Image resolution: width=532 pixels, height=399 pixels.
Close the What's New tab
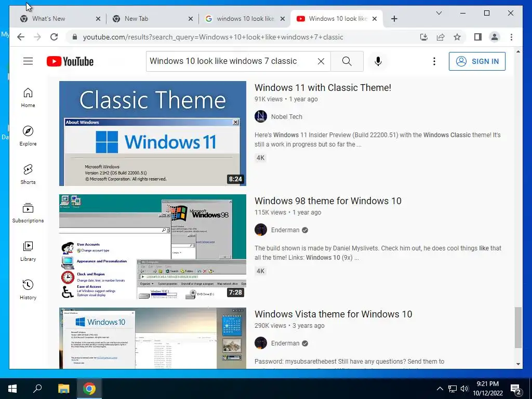coord(98,19)
